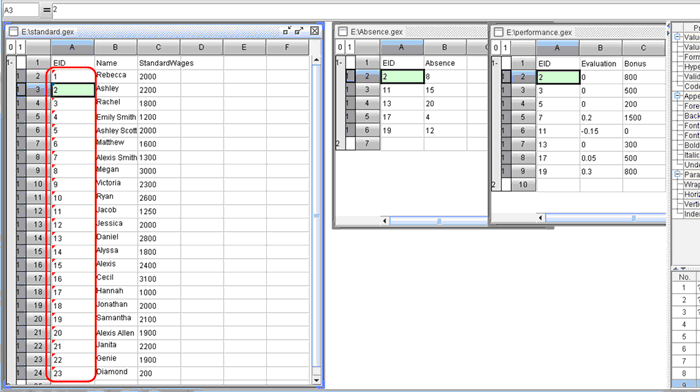Click scroll-up arrow in standard.gex
The width and height of the screenshot is (700, 392).
pos(317,60)
